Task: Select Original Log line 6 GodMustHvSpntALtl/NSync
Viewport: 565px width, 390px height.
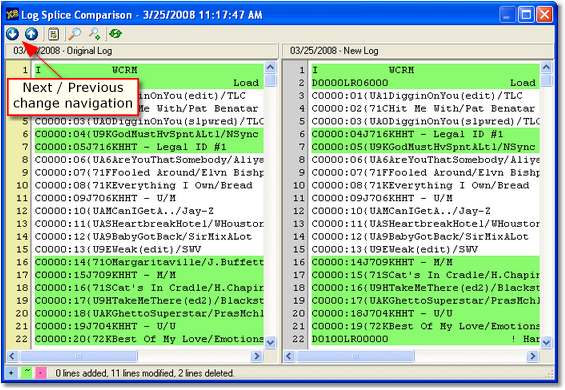Action: [x=149, y=134]
